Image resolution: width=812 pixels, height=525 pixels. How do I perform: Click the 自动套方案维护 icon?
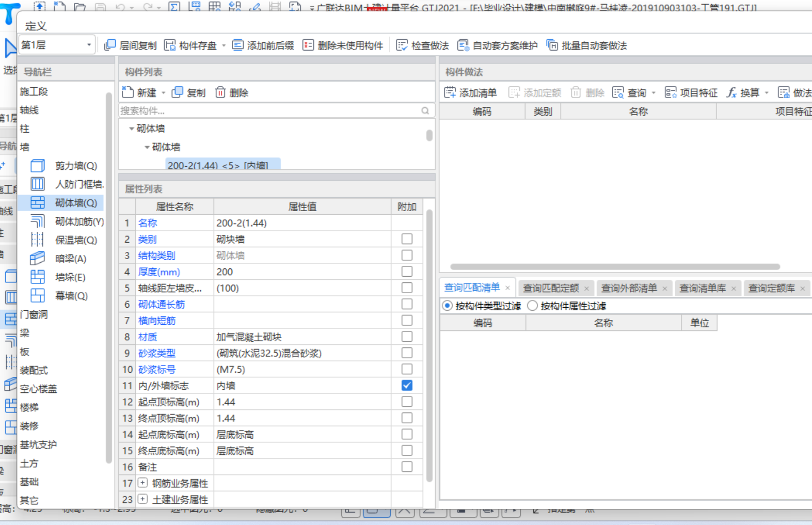pos(463,45)
